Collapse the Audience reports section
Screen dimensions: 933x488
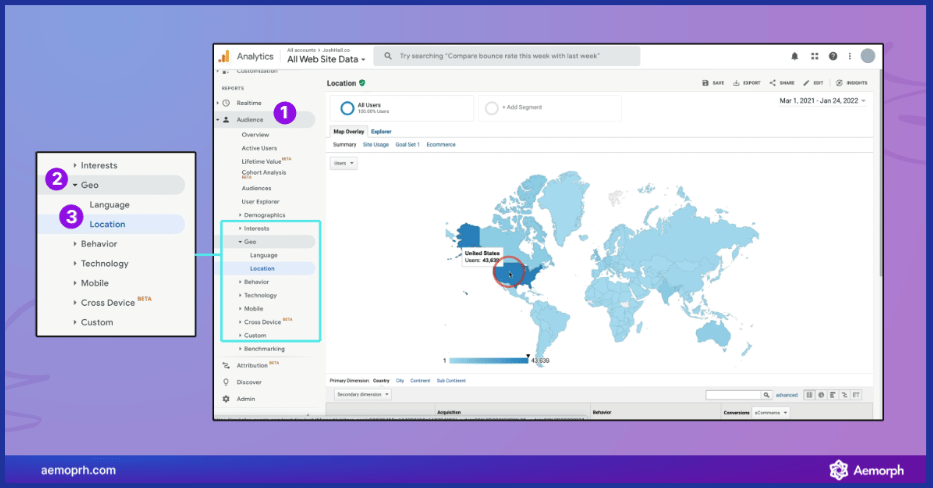tap(218, 120)
